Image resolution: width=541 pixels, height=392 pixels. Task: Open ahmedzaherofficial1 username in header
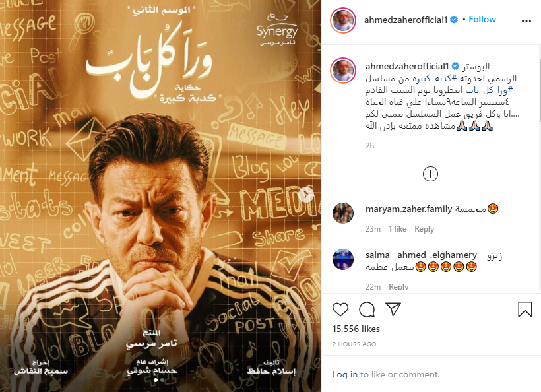(x=406, y=20)
